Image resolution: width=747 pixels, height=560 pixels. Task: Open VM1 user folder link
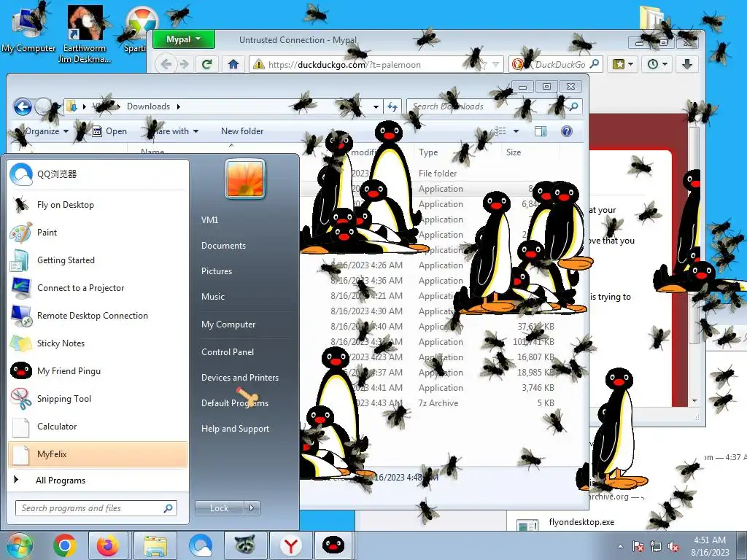pos(209,220)
